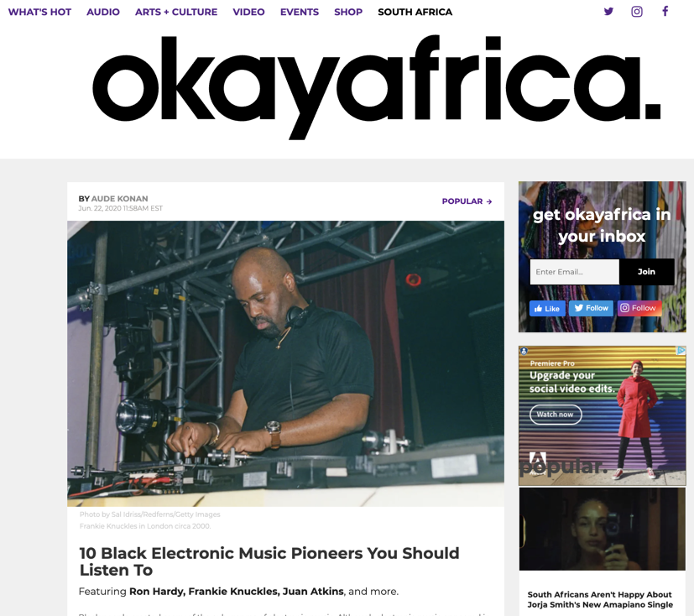
Task: Click the AdChoices icon on Adobe ad
Action: [x=681, y=351]
